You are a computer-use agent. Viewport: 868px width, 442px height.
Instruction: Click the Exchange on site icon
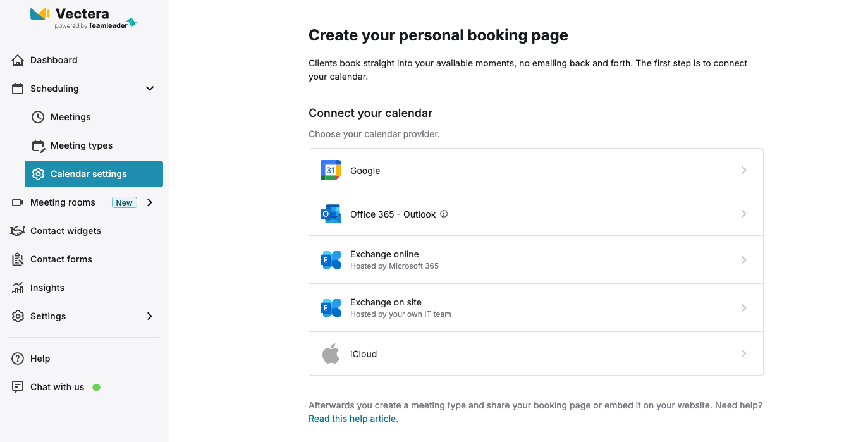point(331,307)
